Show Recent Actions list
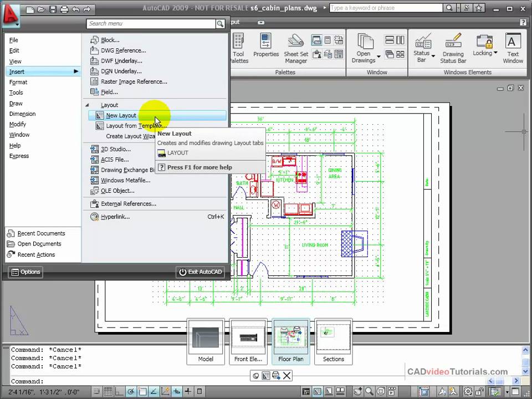The width and height of the screenshot is (532, 399). [x=31, y=254]
